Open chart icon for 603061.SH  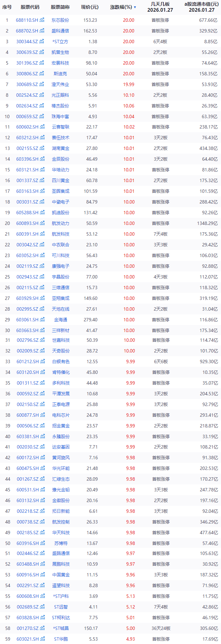(x=42, y=320)
